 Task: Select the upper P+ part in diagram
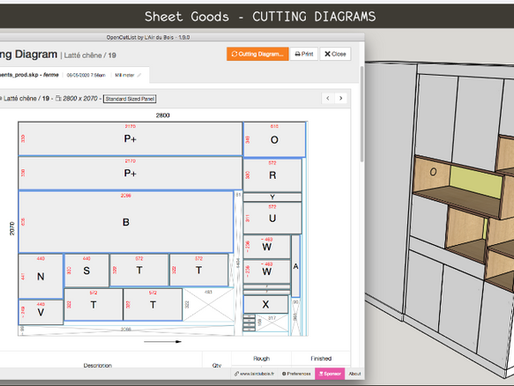click(130, 139)
